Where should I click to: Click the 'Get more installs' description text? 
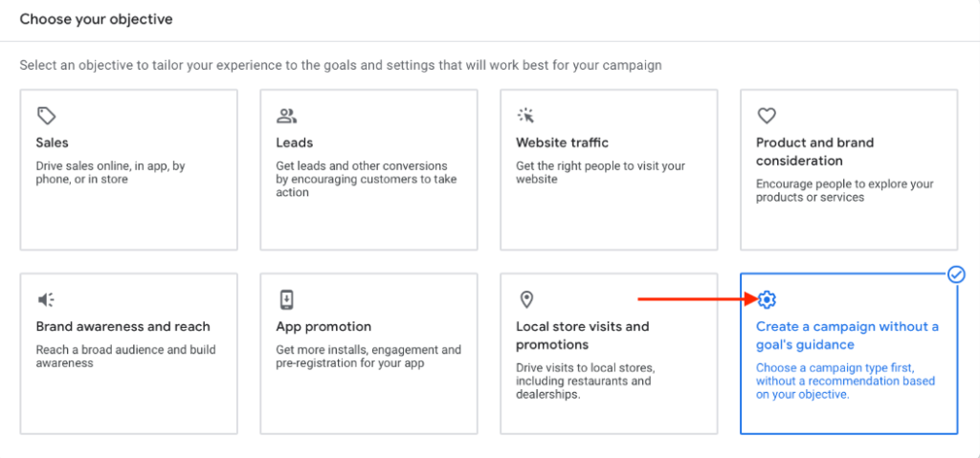click(368, 356)
